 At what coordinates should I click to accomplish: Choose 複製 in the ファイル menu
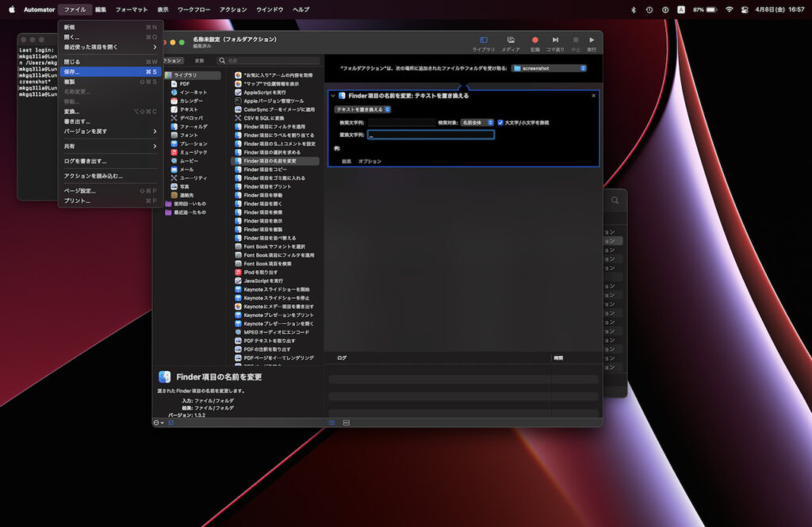click(110, 82)
